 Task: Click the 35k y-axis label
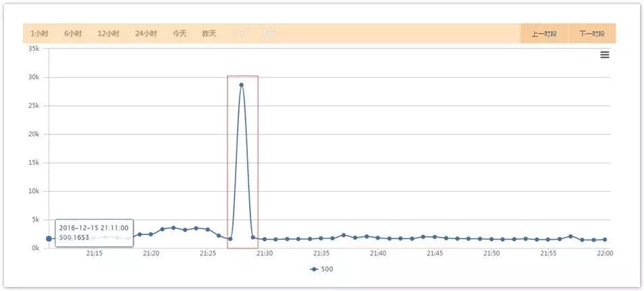pos(33,49)
